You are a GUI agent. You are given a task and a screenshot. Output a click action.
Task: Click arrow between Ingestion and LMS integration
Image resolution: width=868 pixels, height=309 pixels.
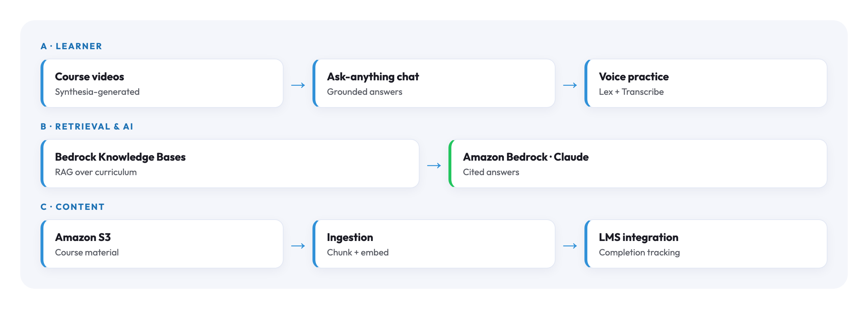pyautogui.click(x=570, y=246)
